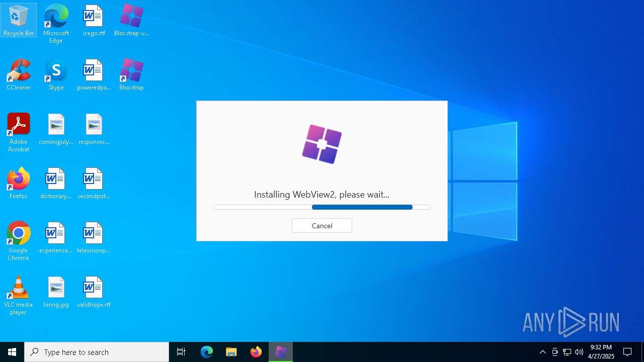Select the televisionp... Word document icon
Screen dimensions: 644x362
click(94, 238)
